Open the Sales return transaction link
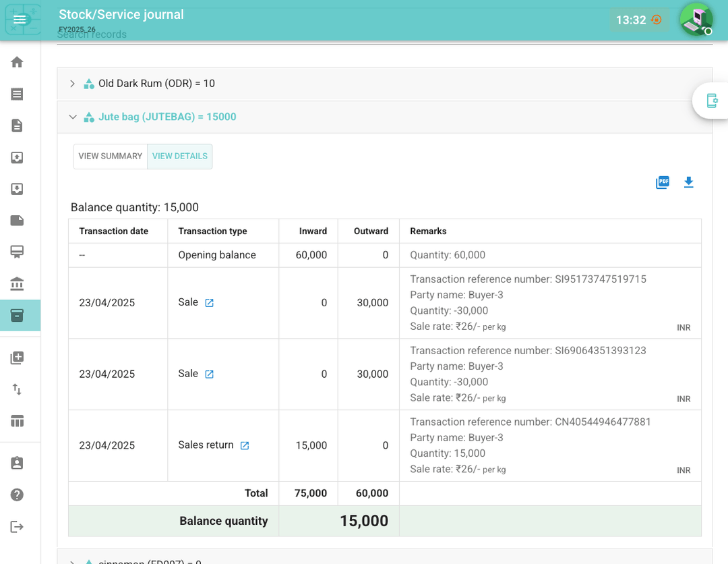728x564 pixels. tap(245, 445)
